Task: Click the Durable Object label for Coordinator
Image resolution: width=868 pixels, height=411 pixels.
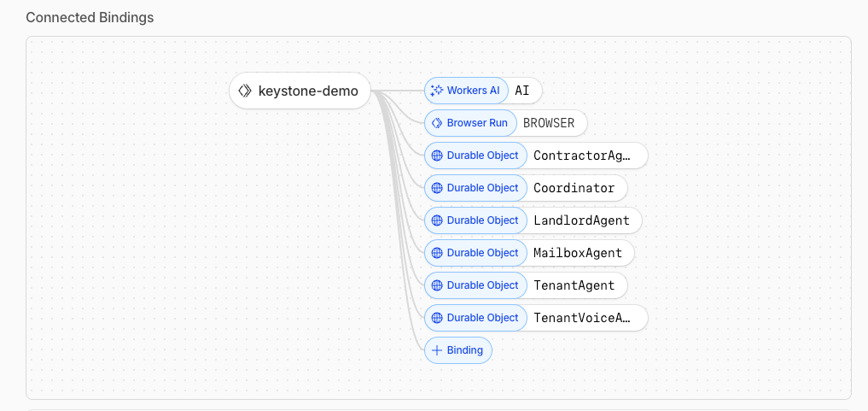Action: point(475,188)
